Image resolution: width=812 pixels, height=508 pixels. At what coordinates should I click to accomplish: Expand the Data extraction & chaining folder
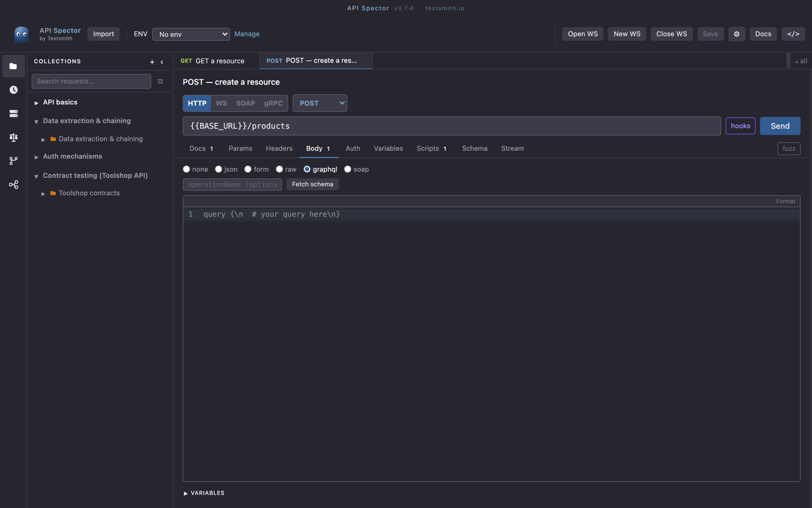coord(43,139)
